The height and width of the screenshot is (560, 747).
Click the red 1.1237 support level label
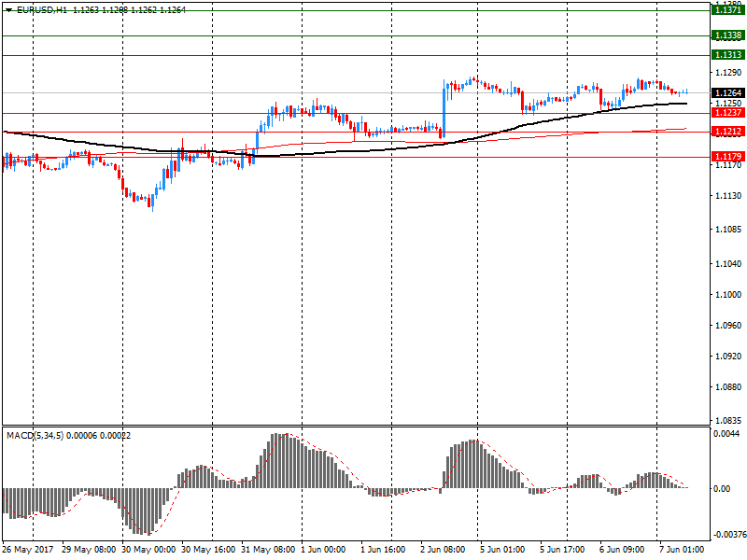pos(728,112)
